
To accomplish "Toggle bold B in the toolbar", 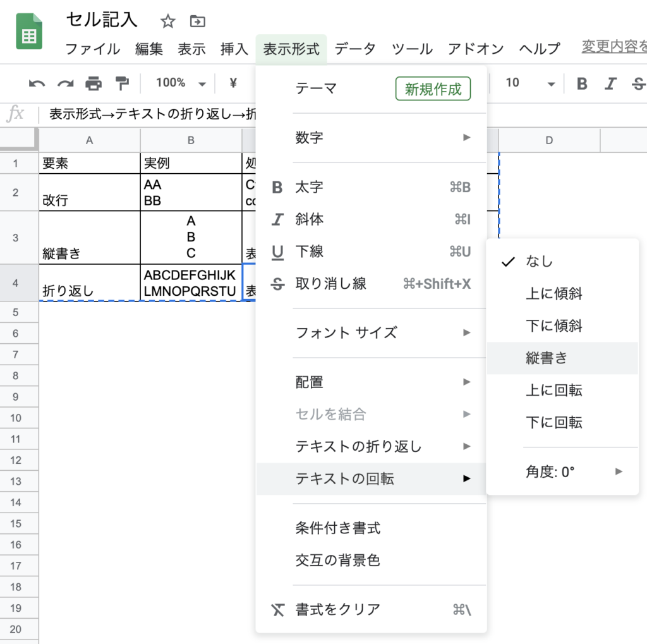I will point(582,84).
